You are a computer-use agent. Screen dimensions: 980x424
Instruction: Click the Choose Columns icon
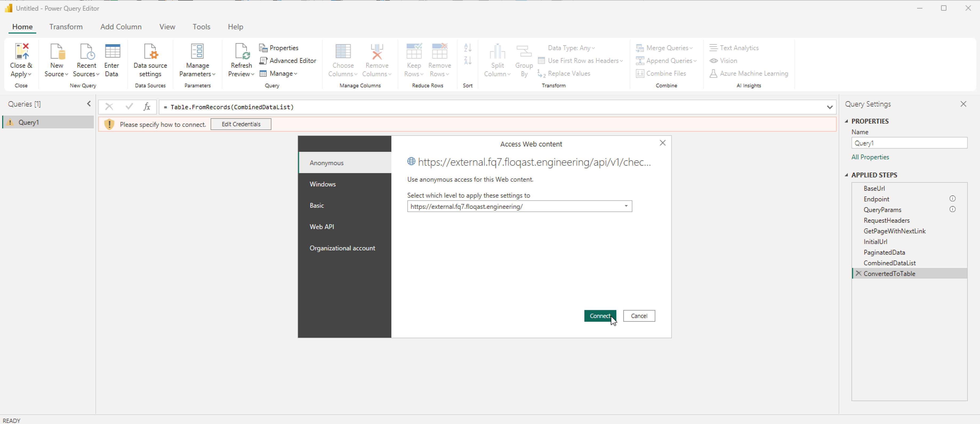tap(343, 51)
